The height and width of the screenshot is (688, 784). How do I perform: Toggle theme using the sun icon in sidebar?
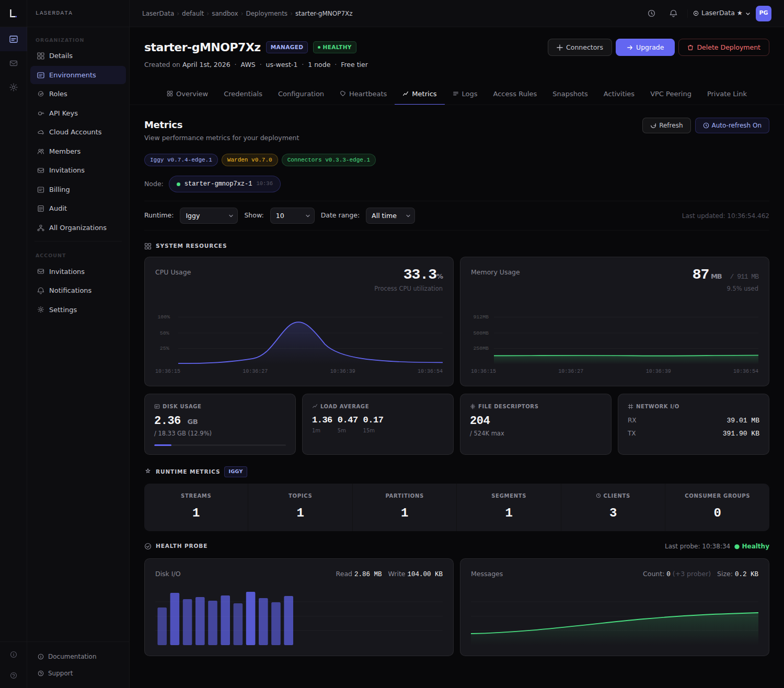14,87
